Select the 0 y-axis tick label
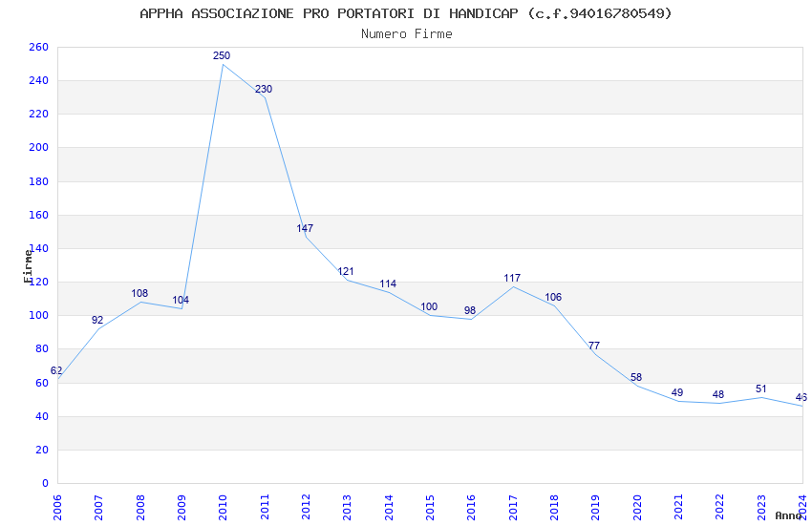This screenshot has width=812, height=525. [x=46, y=483]
